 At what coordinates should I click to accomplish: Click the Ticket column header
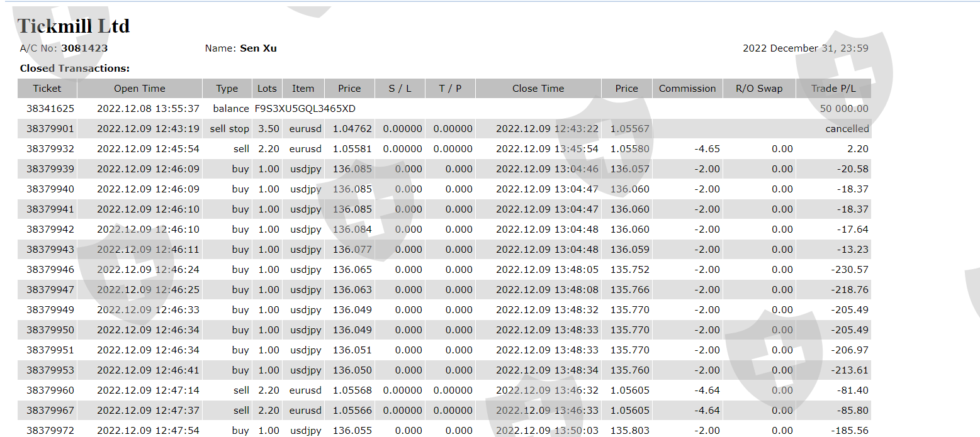point(47,89)
